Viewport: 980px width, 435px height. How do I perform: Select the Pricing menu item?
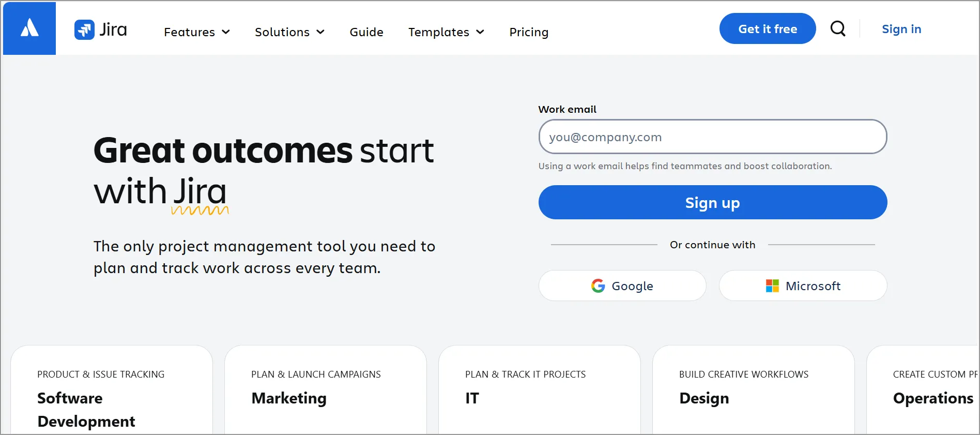tap(529, 32)
